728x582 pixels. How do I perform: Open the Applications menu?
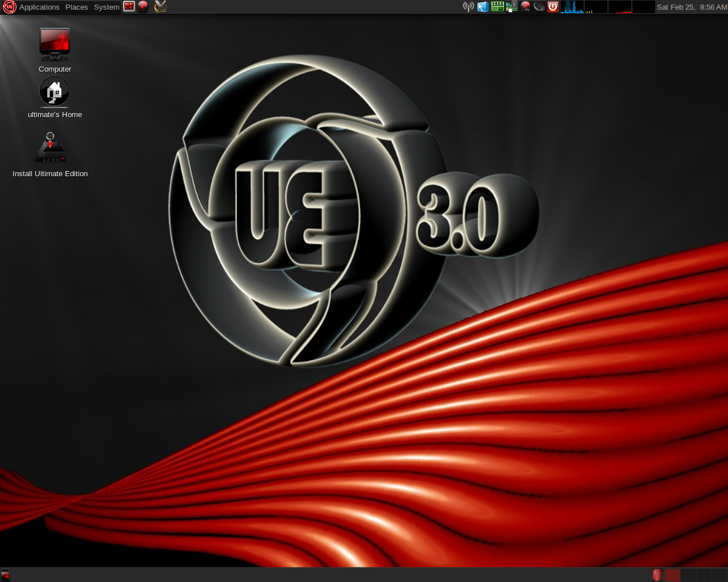pos(39,7)
